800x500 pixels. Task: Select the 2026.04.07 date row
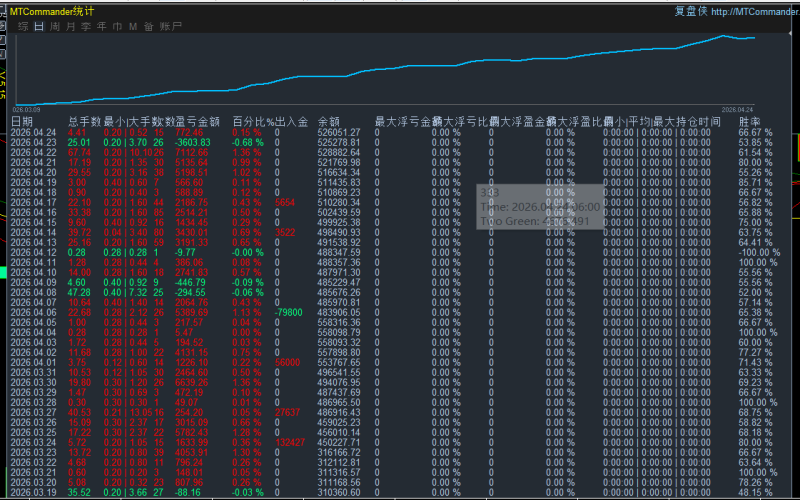(33, 303)
